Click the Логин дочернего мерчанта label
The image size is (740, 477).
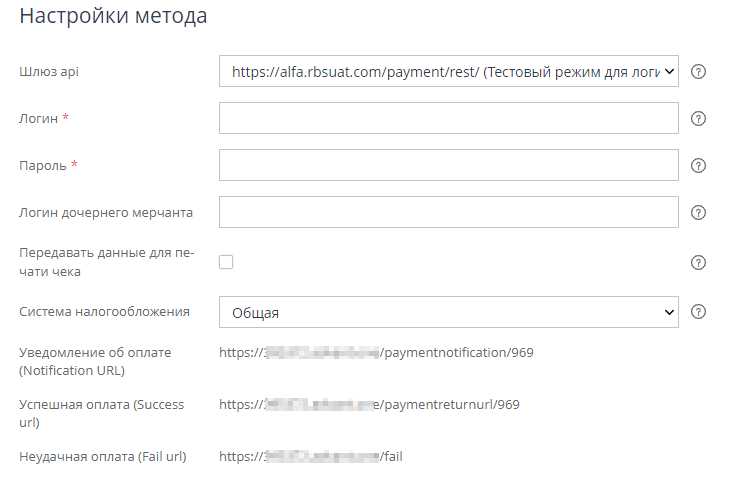[x=106, y=212]
